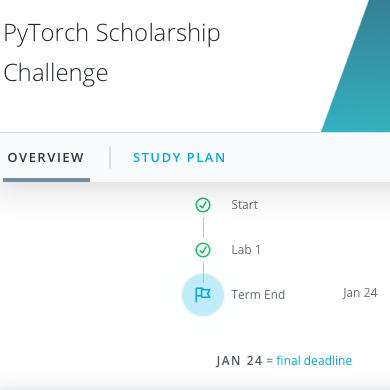Click the connector line between Start and Lab 1

203,228
